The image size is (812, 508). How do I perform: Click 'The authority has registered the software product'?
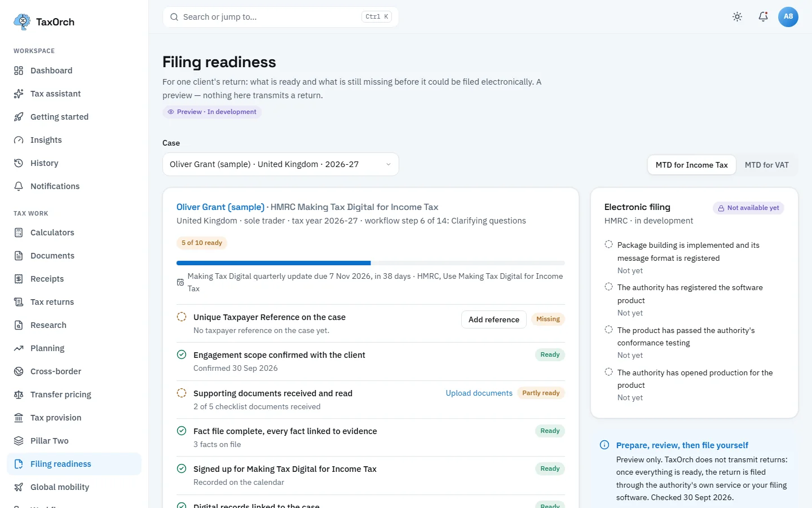point(690,294)
